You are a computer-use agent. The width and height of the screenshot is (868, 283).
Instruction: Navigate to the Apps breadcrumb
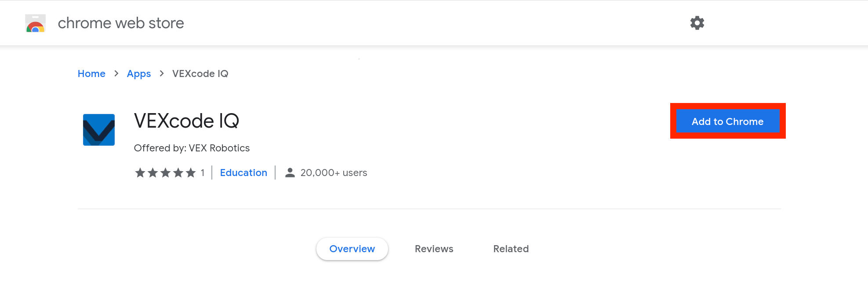[139, 74]
